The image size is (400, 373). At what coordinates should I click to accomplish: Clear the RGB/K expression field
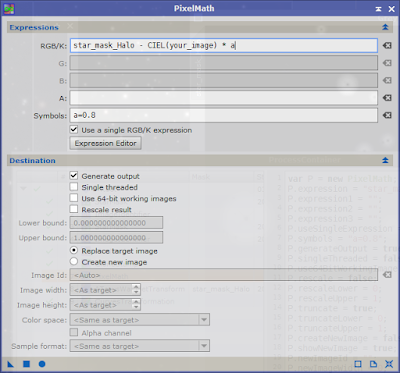coord(387,46)
